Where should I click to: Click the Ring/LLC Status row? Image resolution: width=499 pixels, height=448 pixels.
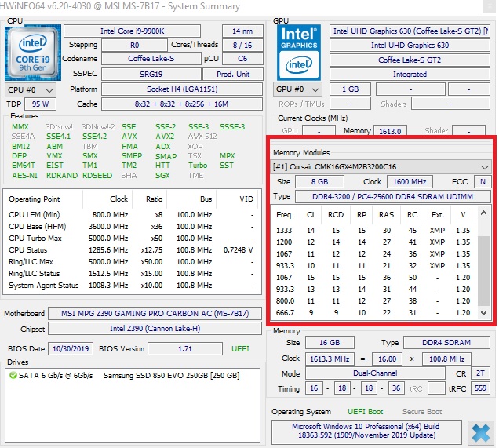pos(132,274)
